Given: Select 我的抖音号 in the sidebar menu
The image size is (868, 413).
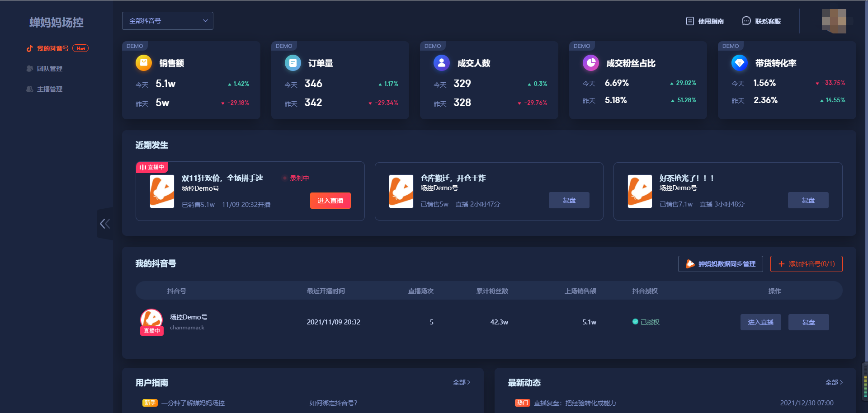Looking at the screenshot, I should pyautogui.click(x=53, y=48).
